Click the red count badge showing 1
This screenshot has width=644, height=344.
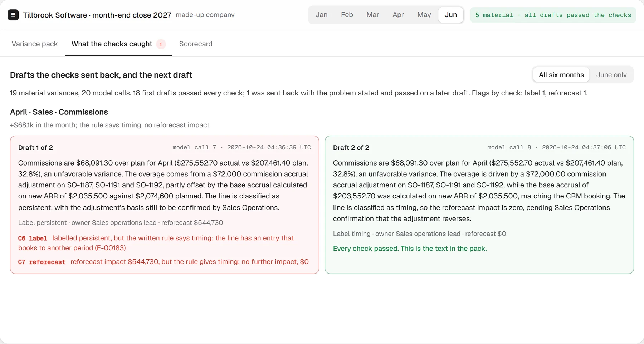point(161,44)
